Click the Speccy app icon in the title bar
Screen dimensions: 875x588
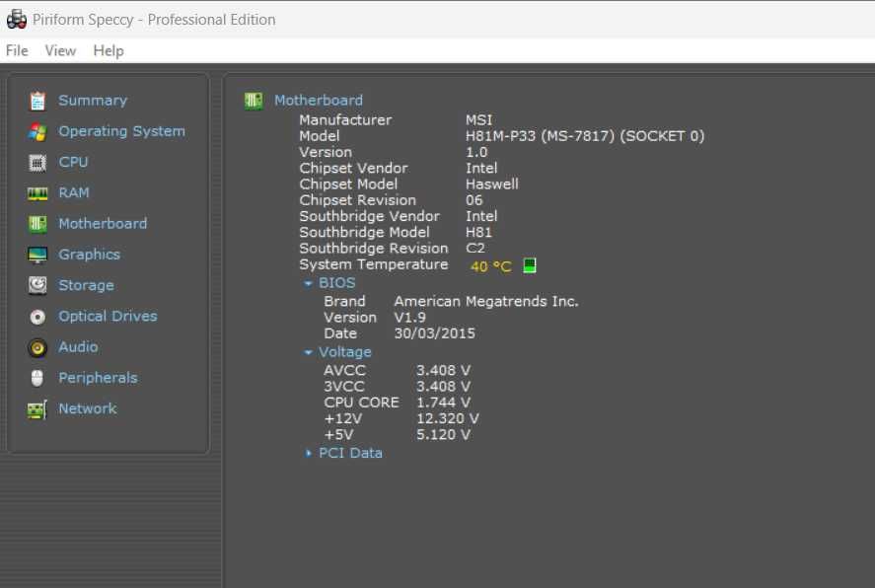coord(16,20)
